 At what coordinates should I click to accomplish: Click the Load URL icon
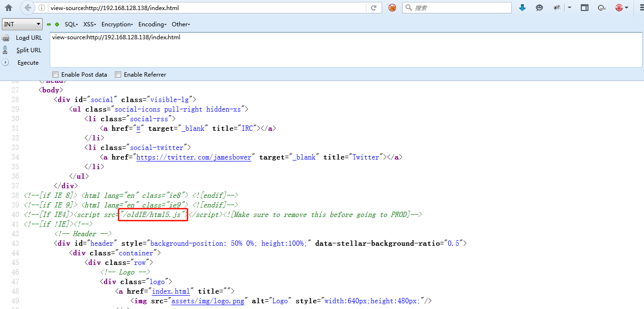pos(6,38)
